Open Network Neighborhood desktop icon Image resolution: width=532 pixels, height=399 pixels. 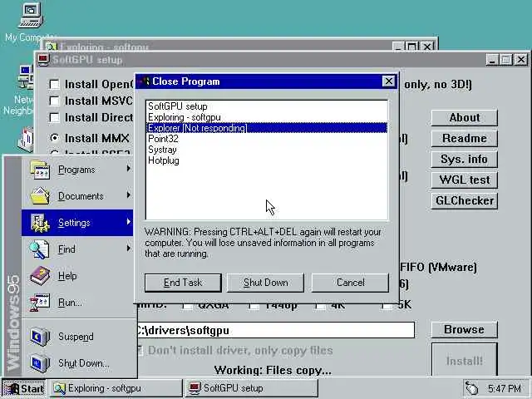coord(26,77)
